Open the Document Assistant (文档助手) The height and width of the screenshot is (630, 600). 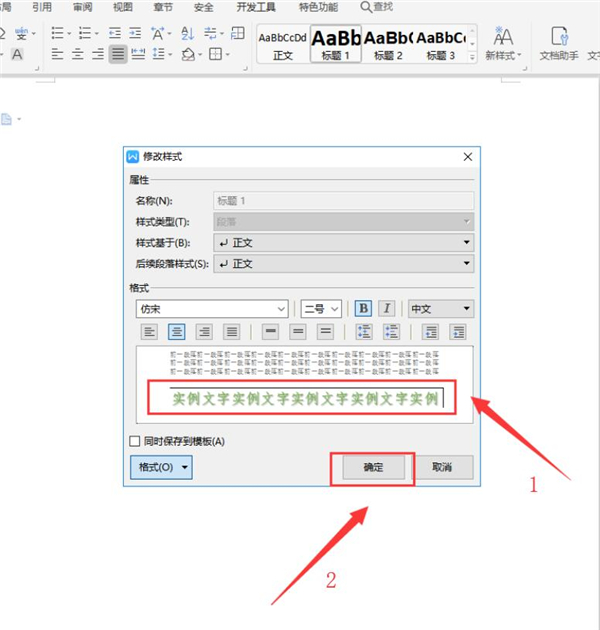(x=559, y=43)
